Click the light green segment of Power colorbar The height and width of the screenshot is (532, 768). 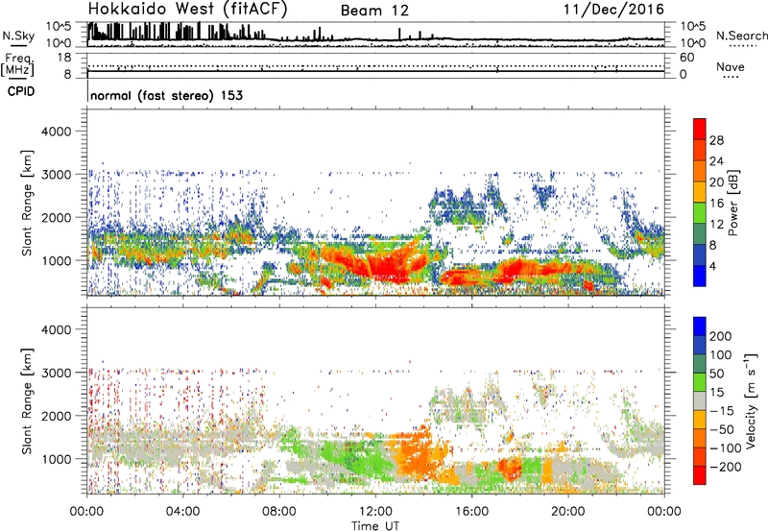[x=700, y=213]
